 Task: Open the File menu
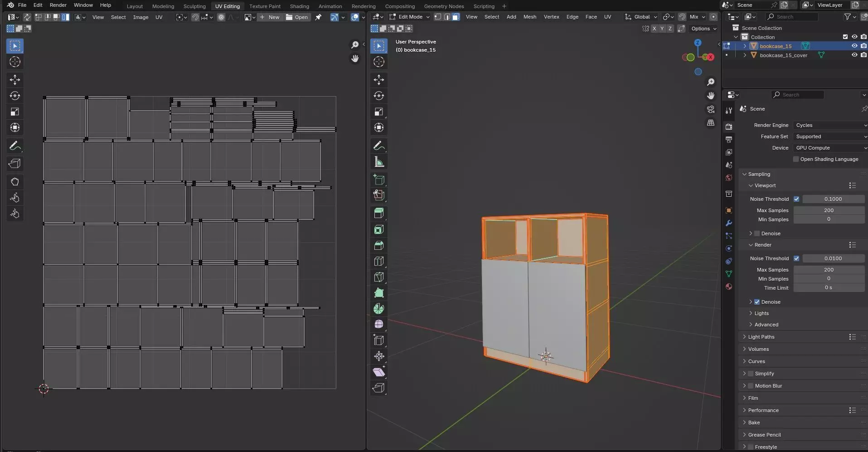22,5
